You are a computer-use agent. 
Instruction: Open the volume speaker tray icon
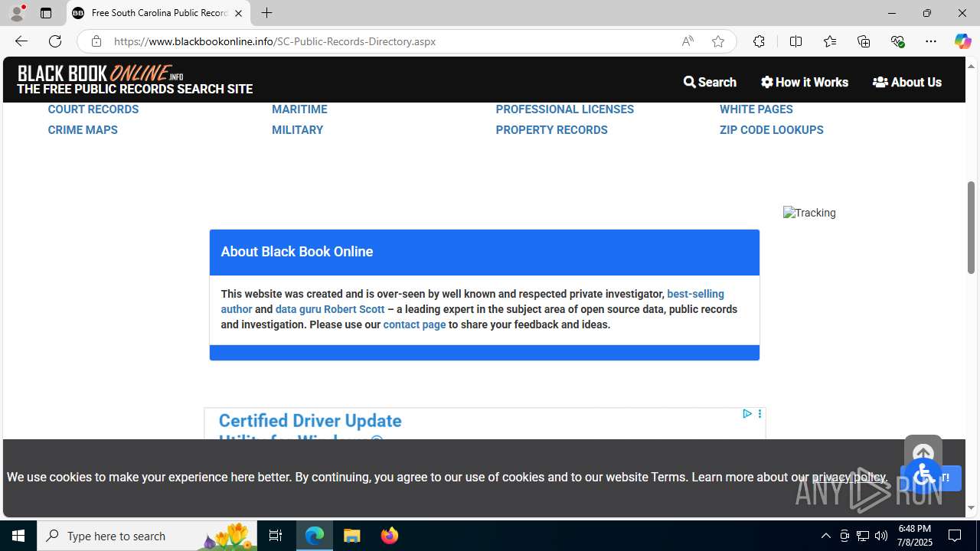coord(881,536)
